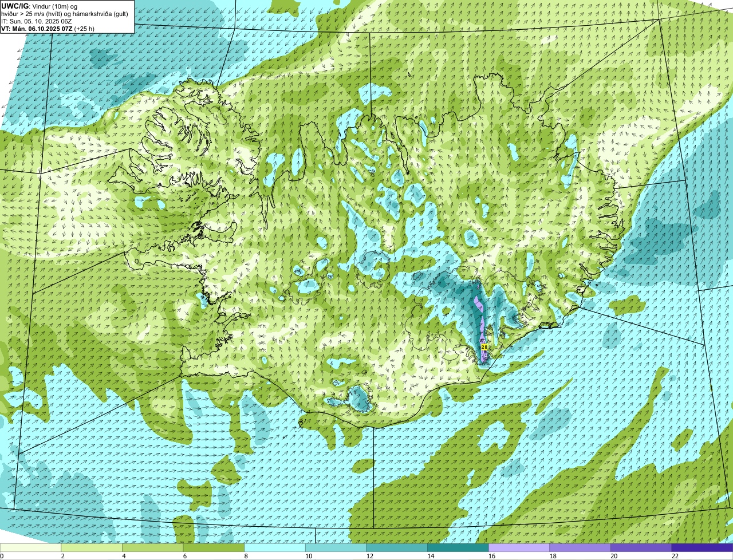The height and width of the screenshot is (560, 733).
Task: Click the legend scale label '8'
Action: (x=246, y=556)
